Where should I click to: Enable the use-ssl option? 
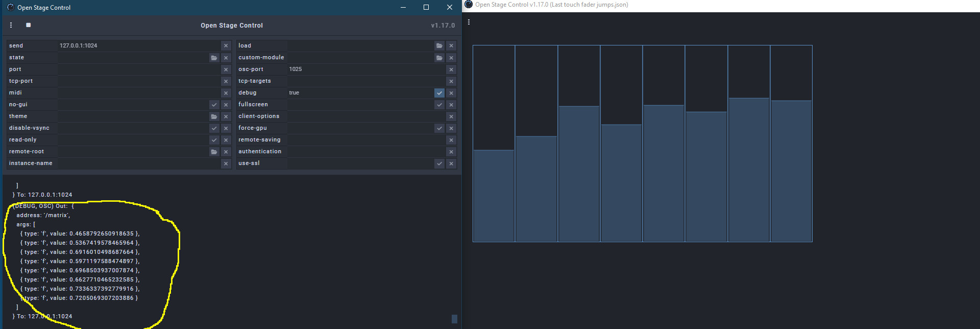pos(439,163)
